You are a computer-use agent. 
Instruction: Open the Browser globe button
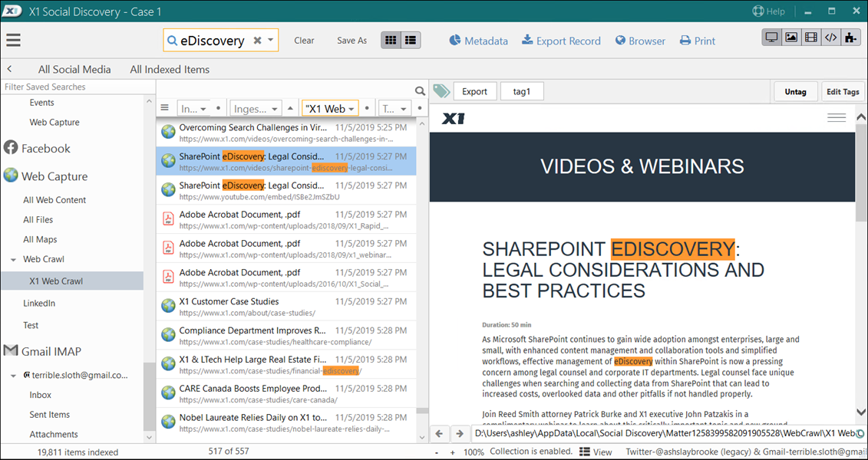(x=640, y=41)
